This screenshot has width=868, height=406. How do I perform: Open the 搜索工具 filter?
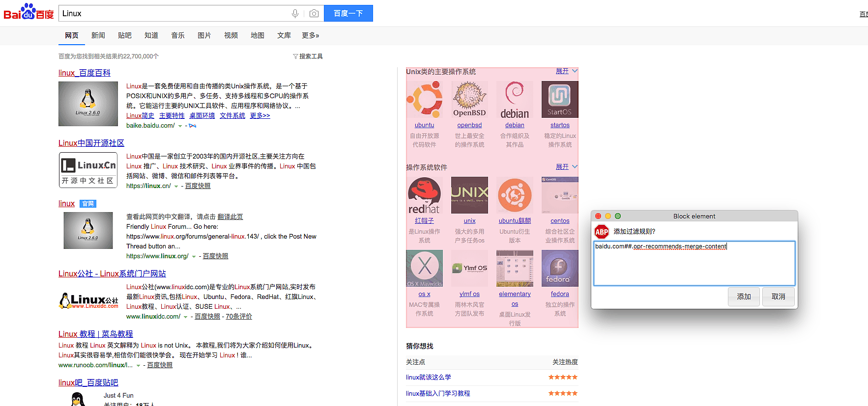pos(308,56)
